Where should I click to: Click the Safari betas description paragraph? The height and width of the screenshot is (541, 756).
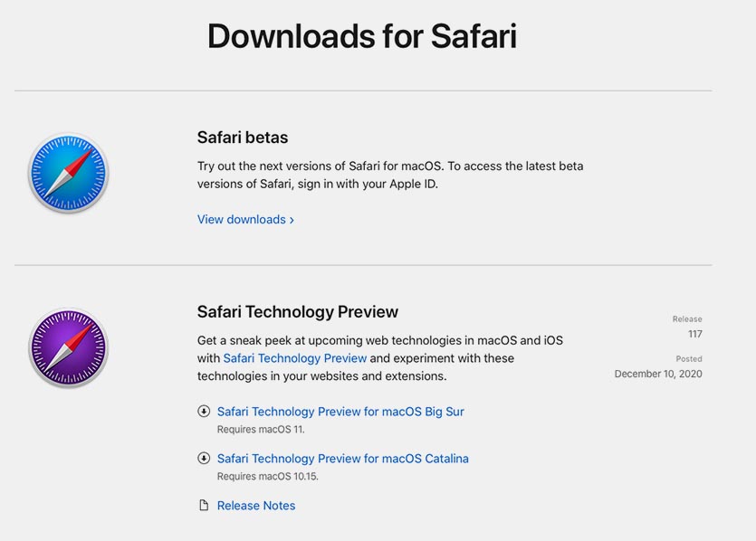tap(390, 175)
